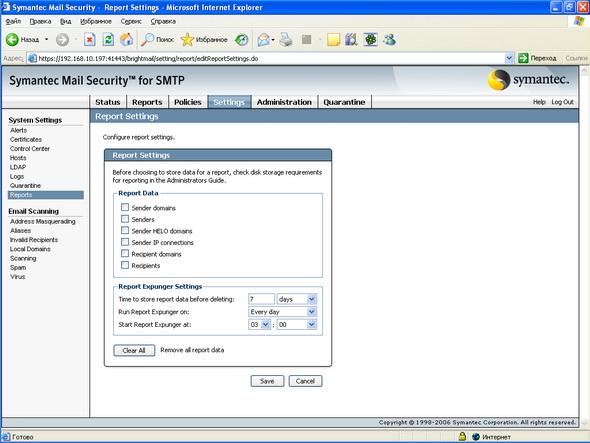
Task: Click the Back arrow icon in IE toolbar
Action: pyautogui.click(x=12, y=40)
